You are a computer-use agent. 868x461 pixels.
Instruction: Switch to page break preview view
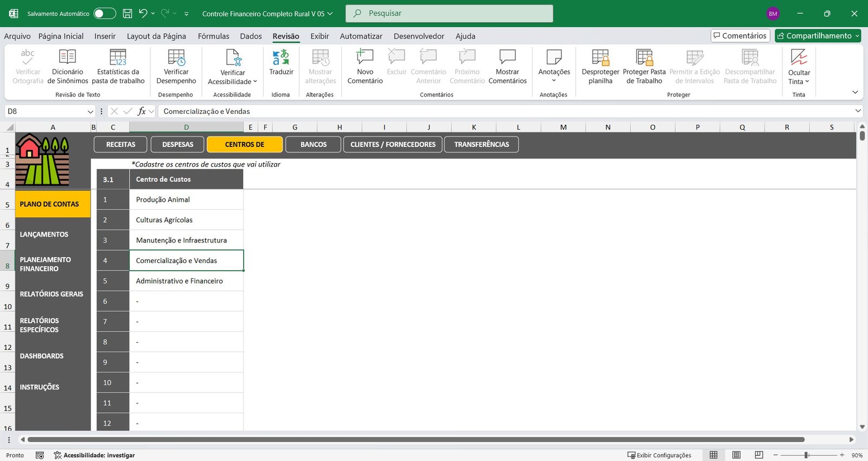point(759,455)
